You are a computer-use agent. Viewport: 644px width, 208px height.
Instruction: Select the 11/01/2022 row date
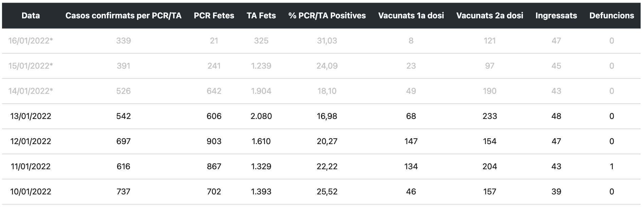31,167
